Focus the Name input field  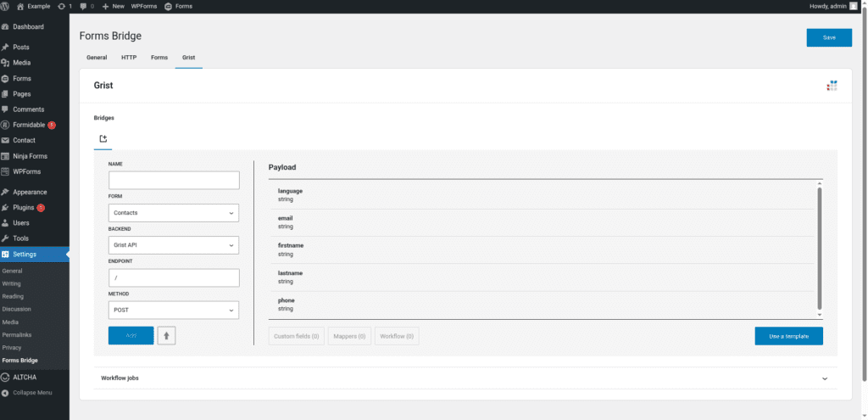tap(174, 180)
